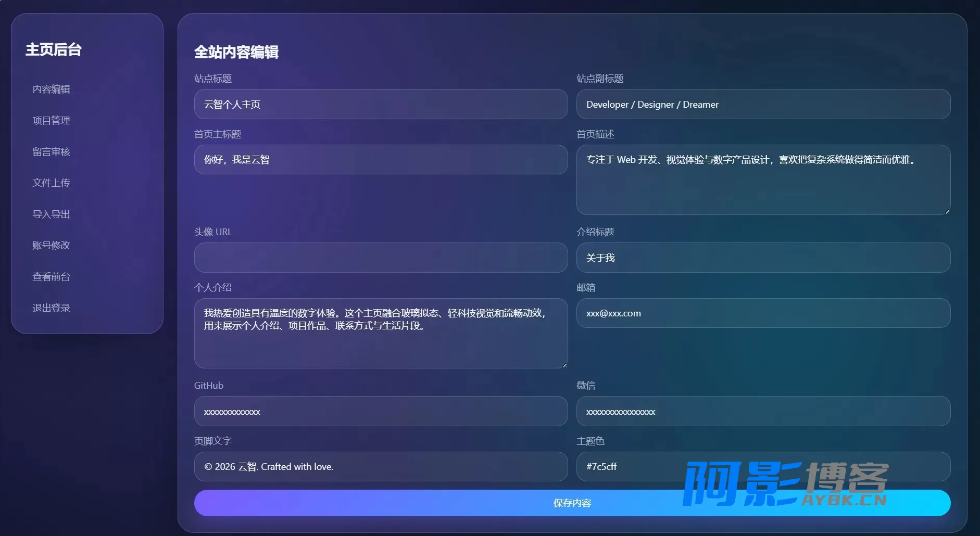Screen dimensions: 980x536
Task: Focus the 站点副标题 input field
Action: (763, 104)
